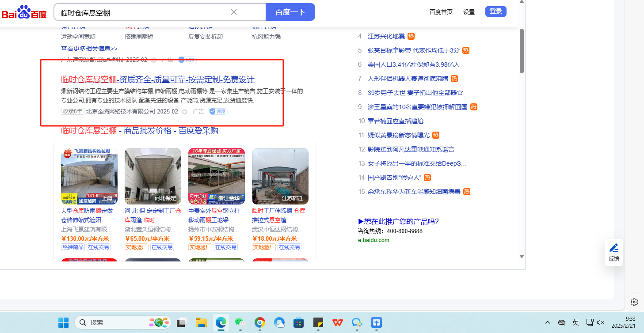Open the ad dropdown beside 北京企腾网络技术有限公司 2025-02

[x=184, y=112]
